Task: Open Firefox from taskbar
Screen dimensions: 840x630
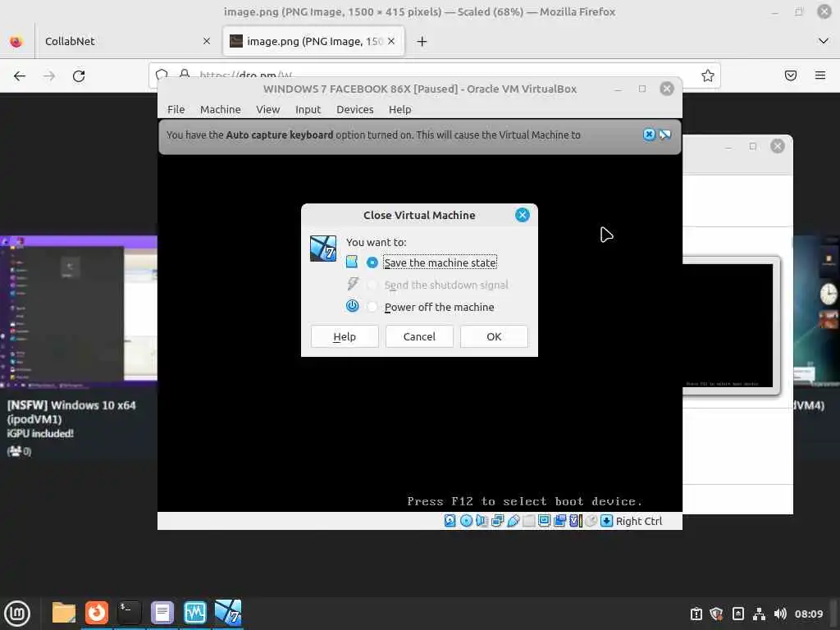Action: [x=97, y=613]
